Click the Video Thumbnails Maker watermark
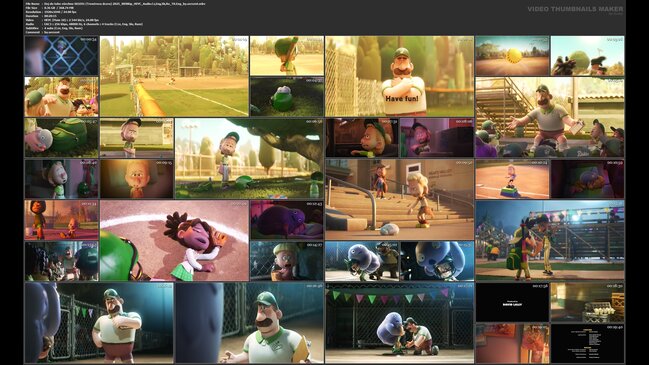Image resolution: width=649 pixels, height=365 pixels. pos(575,9)
